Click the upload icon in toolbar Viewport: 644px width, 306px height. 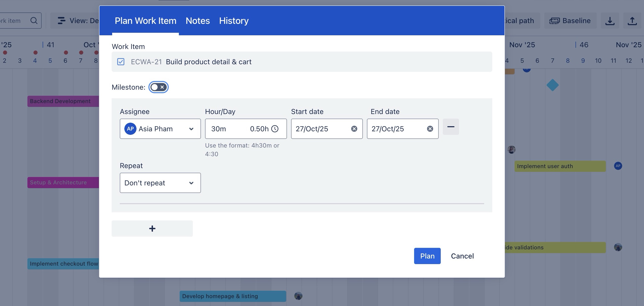632,21
